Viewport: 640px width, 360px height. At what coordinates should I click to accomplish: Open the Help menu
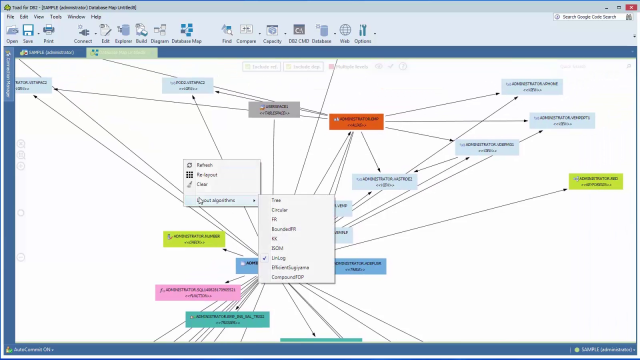coord(96,17)
